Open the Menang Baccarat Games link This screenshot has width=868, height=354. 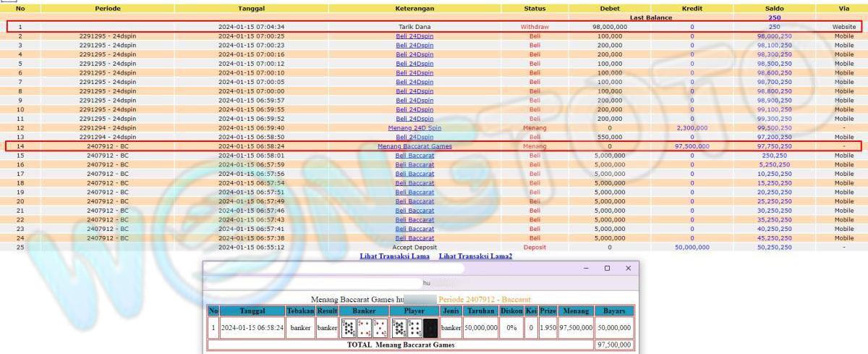pos(414,146)
